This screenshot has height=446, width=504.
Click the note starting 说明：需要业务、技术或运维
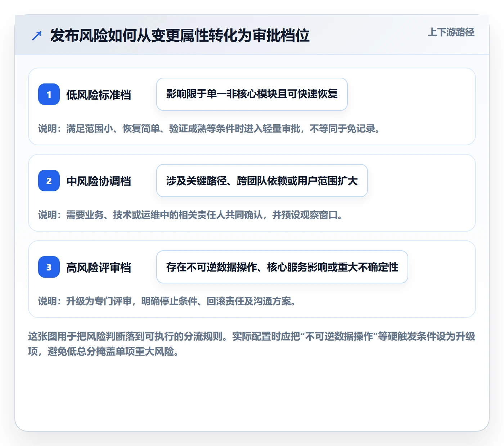click(x=190, y=215)
